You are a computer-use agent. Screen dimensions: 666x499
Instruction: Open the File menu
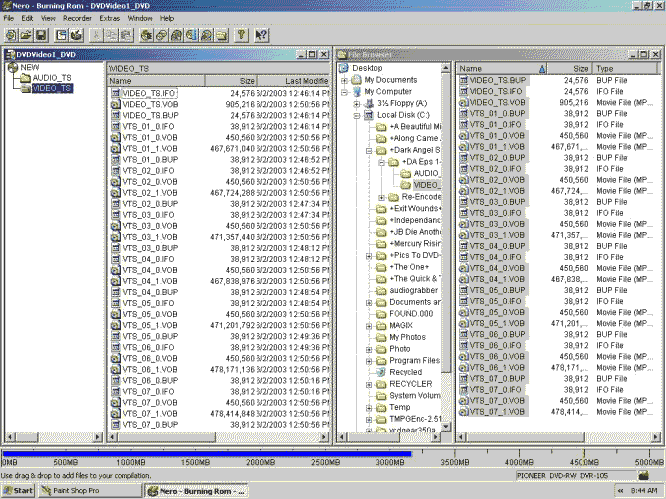(x=8, y=18)
